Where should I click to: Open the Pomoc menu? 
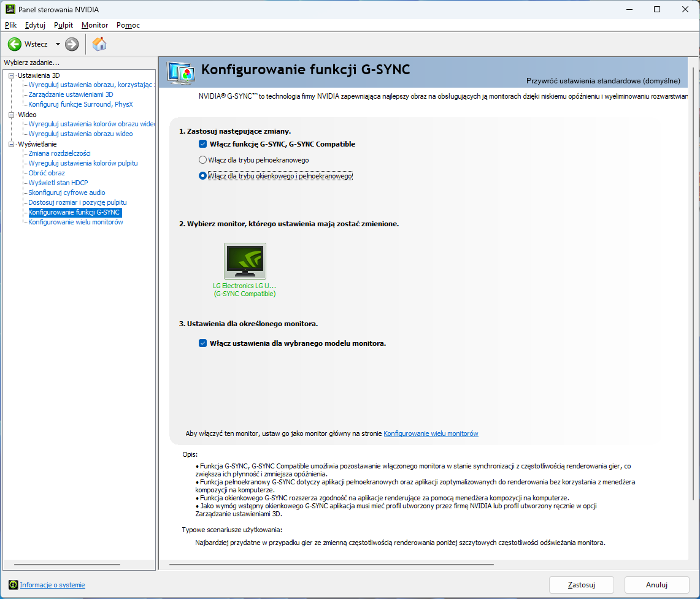pos(128,25)
